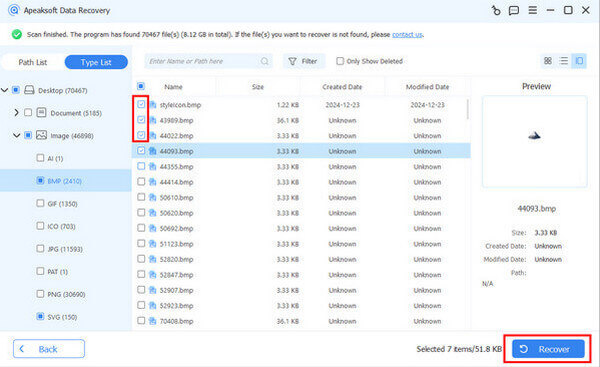Select the BMP (2410) type entry
Viewport: 600px width, 367px height.
(65, 181)
